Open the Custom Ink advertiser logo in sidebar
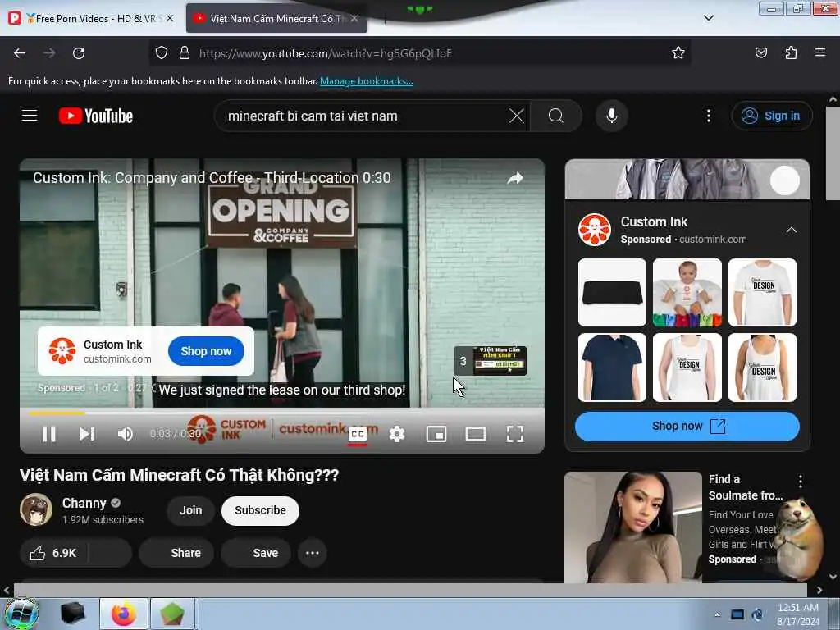This screenshot has width=840, height=630. click(x=594, y=230)
